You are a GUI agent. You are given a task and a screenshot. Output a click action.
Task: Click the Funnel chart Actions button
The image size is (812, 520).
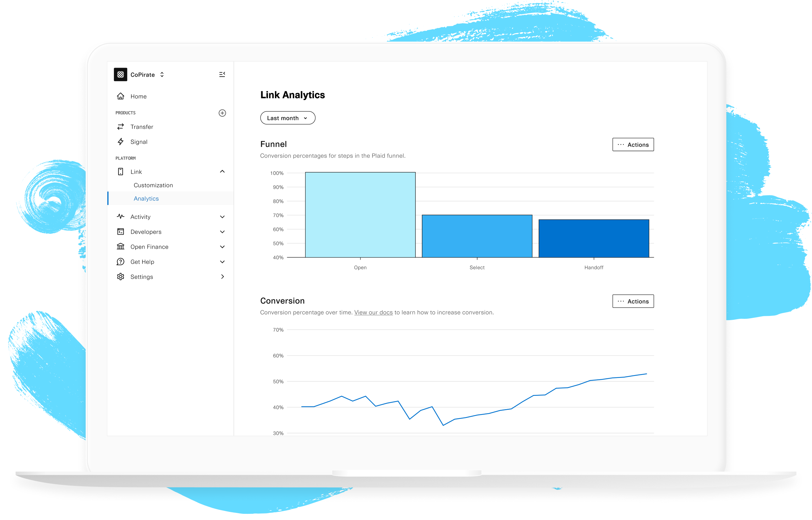point(632,145)
